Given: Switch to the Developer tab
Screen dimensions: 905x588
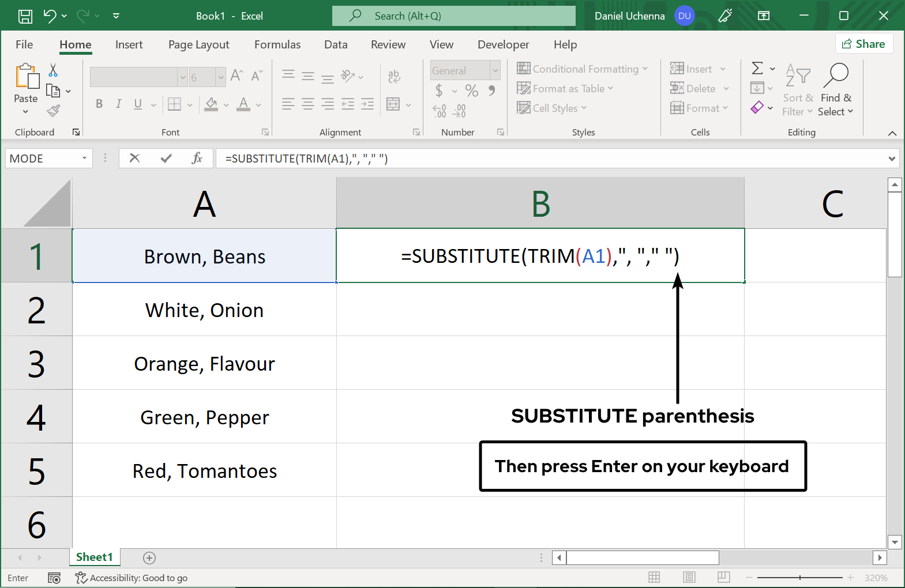Looking at the screenshot, I should [x=503, y=44].
